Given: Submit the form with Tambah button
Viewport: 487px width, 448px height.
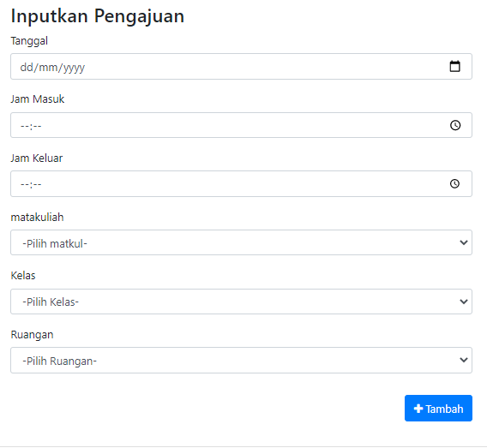Looking at the screenshot, I should tap(438, 408).
